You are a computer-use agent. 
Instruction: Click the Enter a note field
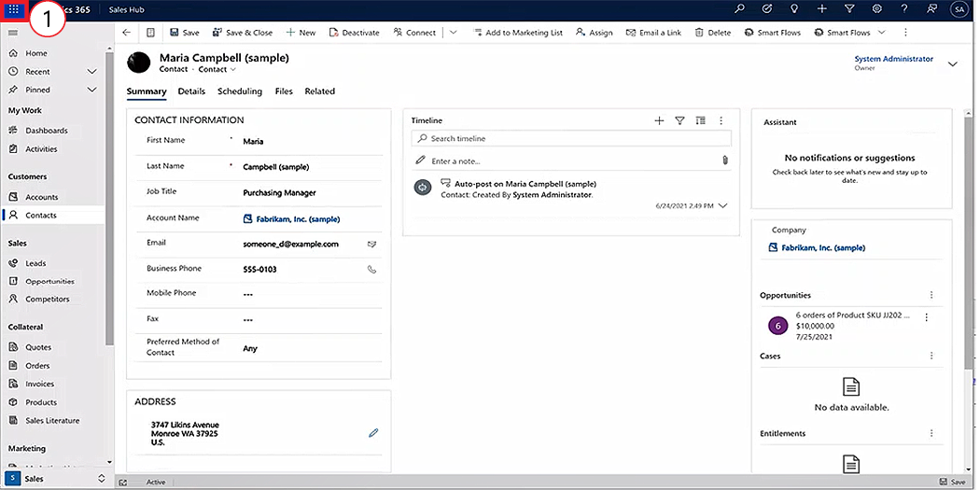565,161
